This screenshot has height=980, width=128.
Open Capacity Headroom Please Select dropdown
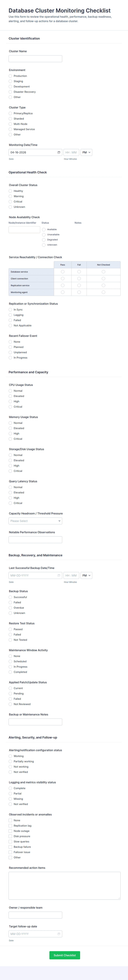(x=35, y=521)
